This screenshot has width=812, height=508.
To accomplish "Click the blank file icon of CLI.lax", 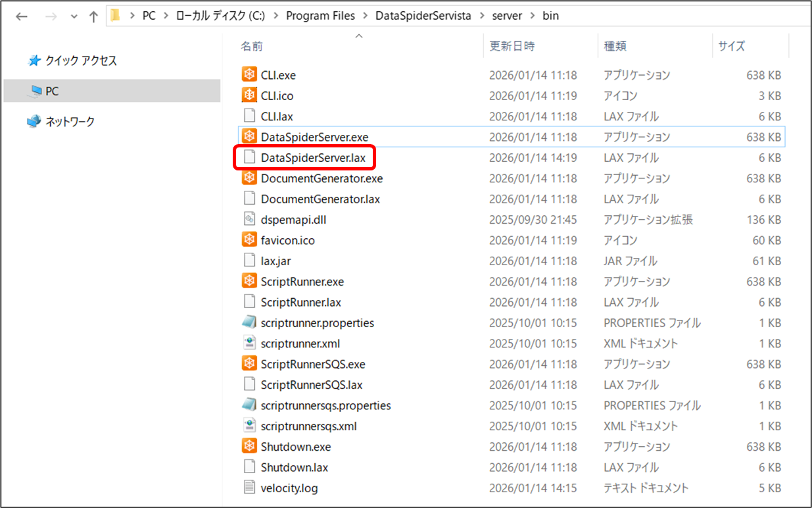I will coord(249,116).
